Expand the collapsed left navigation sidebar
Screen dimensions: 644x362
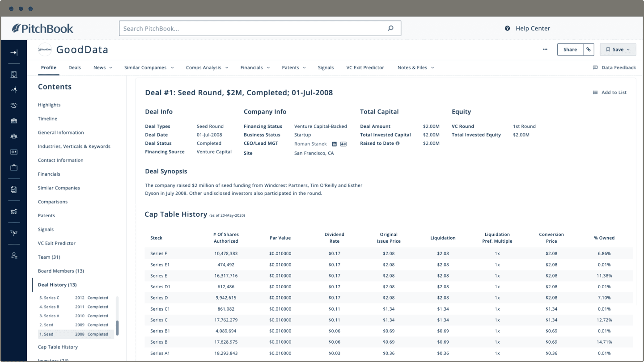[14, 53]
